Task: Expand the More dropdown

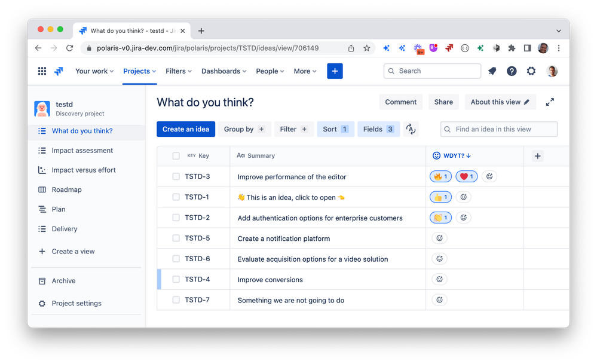Action: coord(305,71)
